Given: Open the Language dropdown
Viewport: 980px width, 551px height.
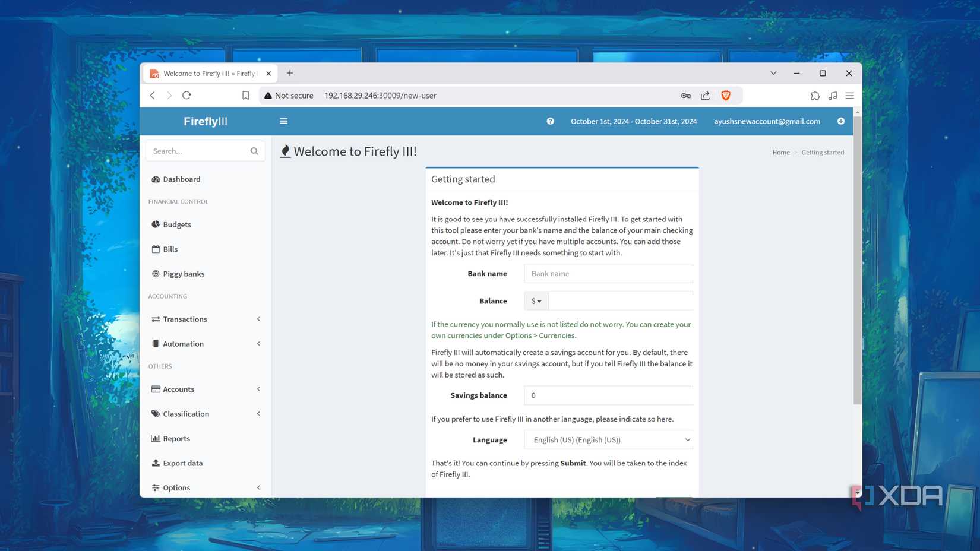Looking at the screenshot, I should [608, 439].
